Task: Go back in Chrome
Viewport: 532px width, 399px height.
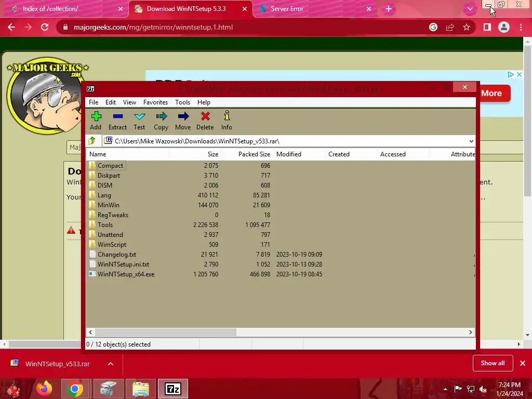Action: click(x=11, y=27)
